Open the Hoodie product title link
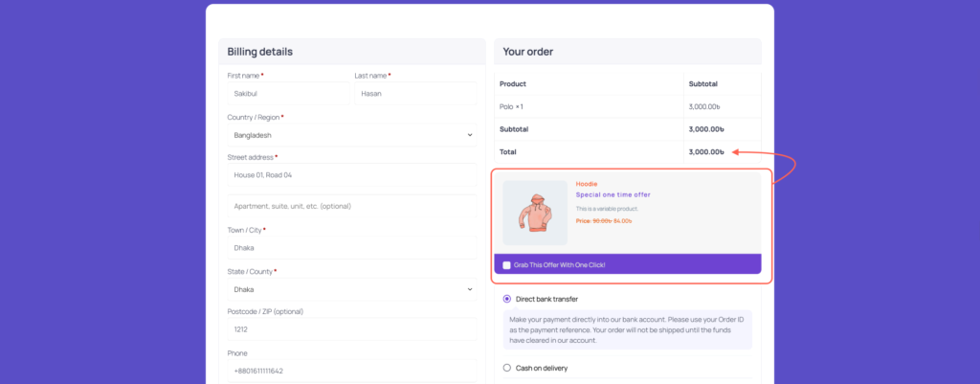 pyautogui.click(x=587, y=183)
